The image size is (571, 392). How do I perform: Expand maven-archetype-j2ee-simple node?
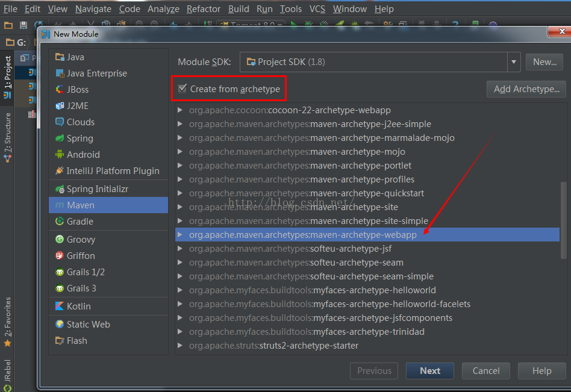pyautogui.click(x=180, y=124)
